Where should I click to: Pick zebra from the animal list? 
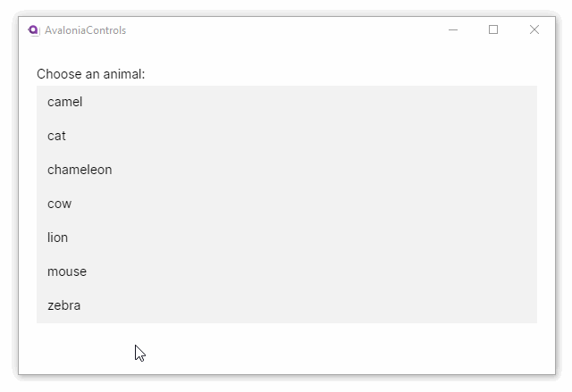(64, 305)
